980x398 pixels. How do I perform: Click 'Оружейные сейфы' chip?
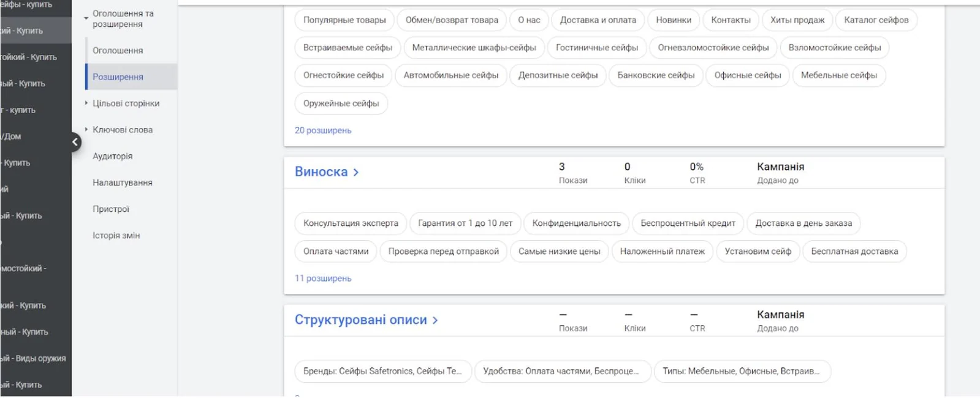point(341,103)
